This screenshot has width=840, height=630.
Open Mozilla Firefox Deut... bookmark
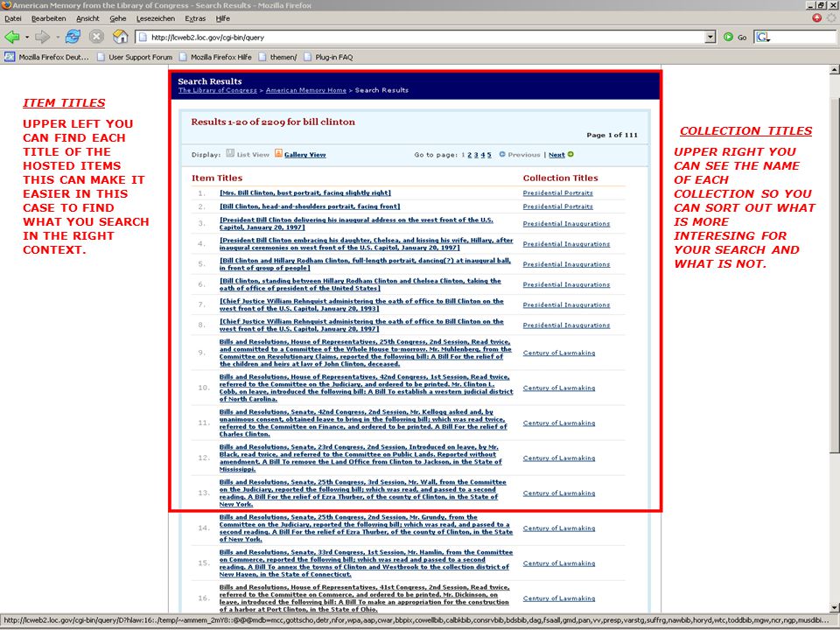point(47,57)
